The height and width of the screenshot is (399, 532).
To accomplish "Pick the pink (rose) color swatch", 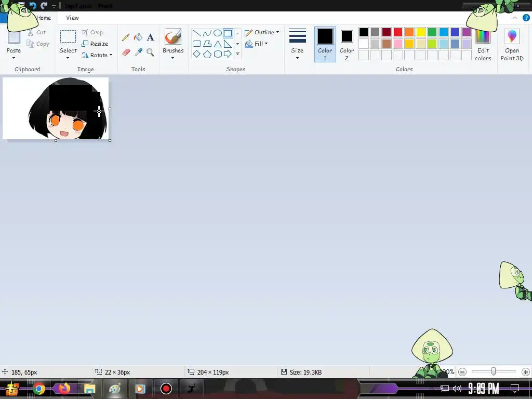I will pos(397,44).
